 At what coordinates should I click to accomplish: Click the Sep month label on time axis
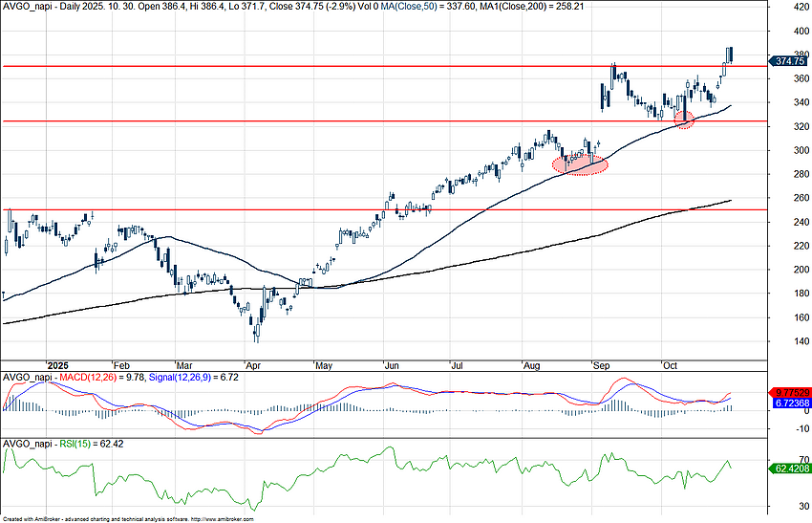pyautogui.click(x=602, y=365)
